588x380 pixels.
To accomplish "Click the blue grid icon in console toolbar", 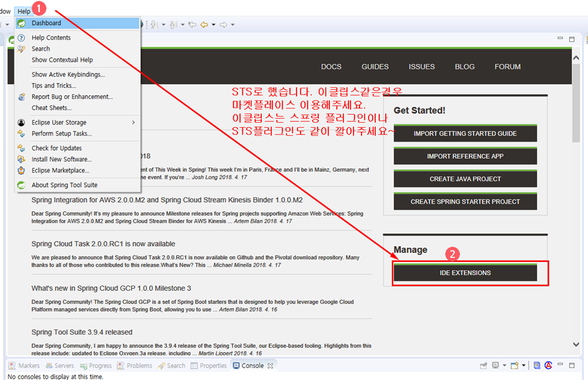I will [537, 366].
